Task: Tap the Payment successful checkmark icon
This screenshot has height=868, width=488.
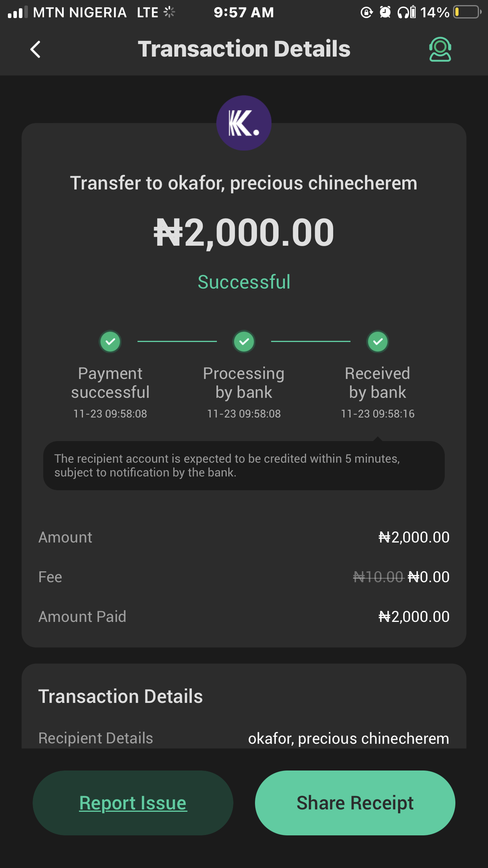Action: pos(110,341)
